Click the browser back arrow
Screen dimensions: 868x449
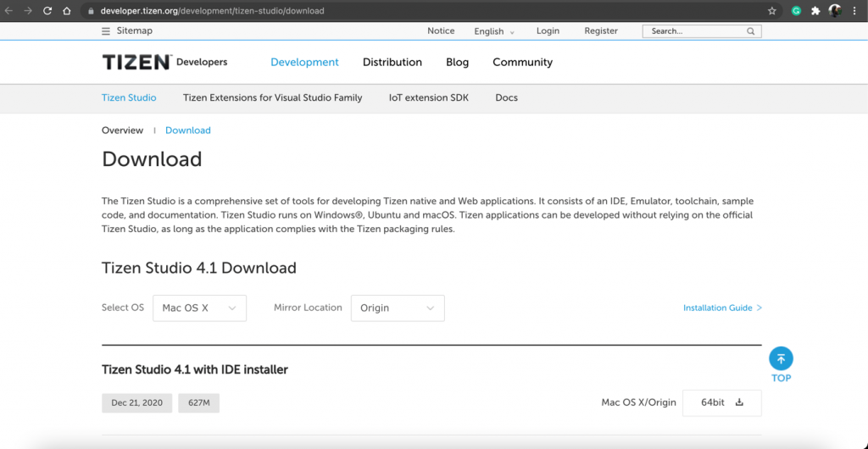click(8, 10)
